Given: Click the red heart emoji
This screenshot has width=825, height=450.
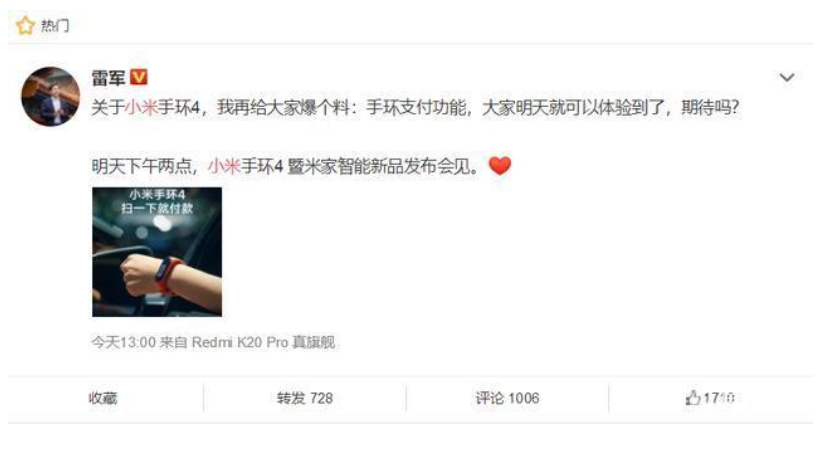Looking at the screenshot, I should pyautogui.click(x=500, y=166).
